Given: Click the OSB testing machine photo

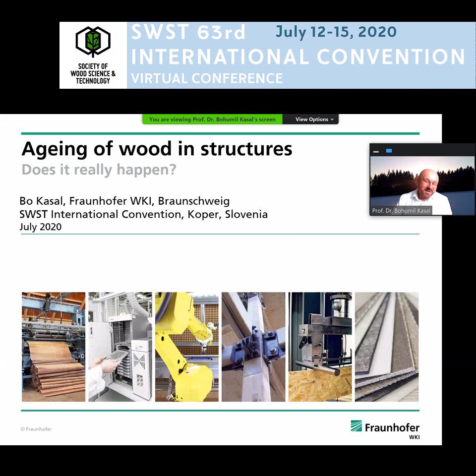Looking at the screenshot, I should (x=320, y=347).
